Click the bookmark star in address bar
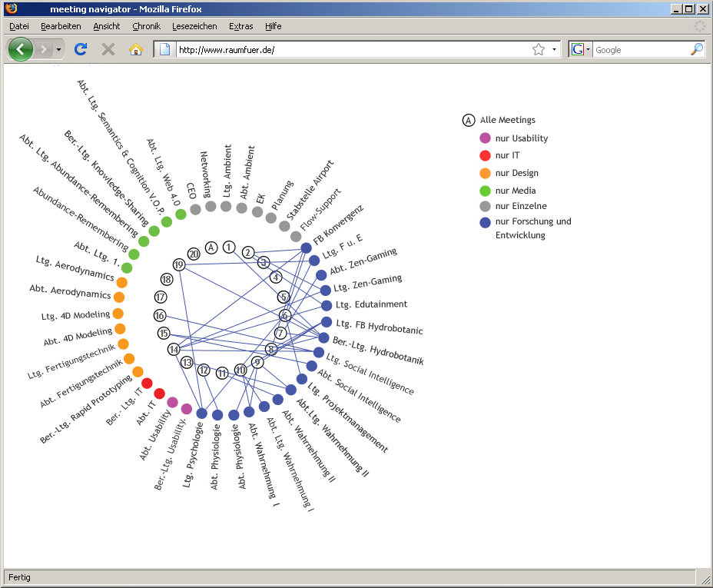Viewport: 713px width, 588px height. coord(538,49)
